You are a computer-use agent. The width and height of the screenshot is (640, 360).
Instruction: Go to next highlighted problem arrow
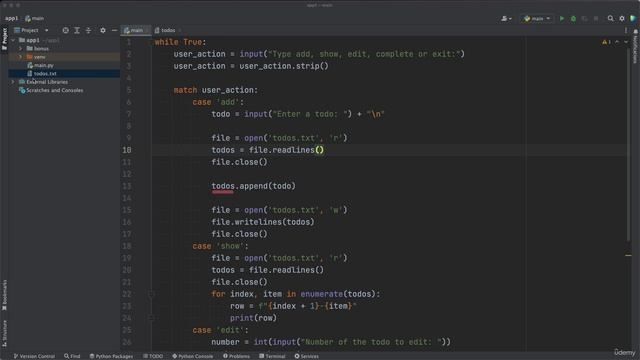coord(626,42)
